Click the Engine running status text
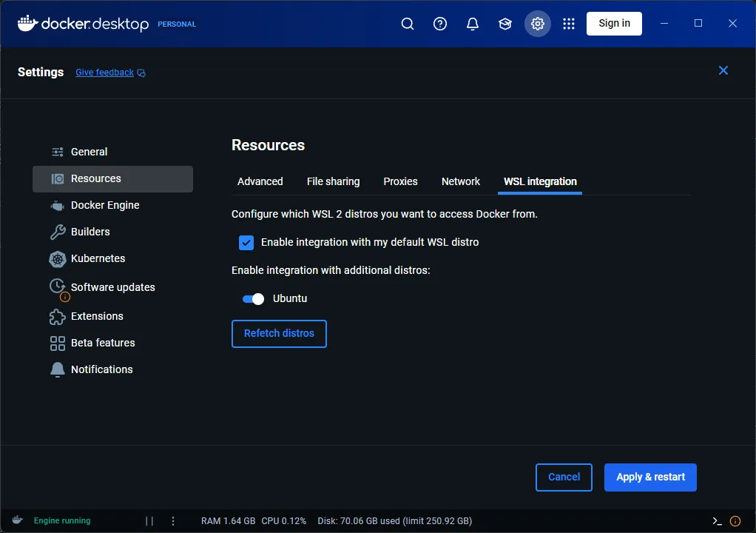Viewport: 756px width, 533px height. coord(62,520)
